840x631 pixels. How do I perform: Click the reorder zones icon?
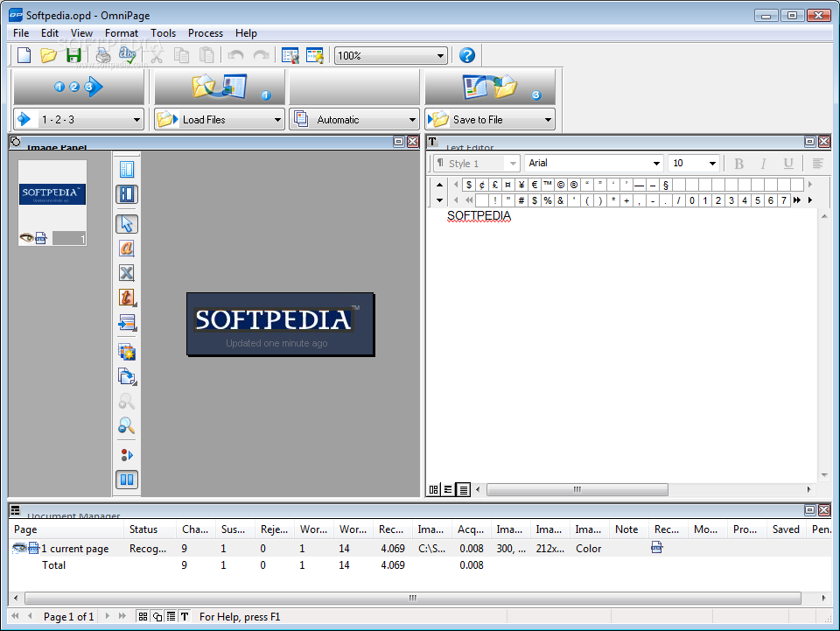pos(127,322)
